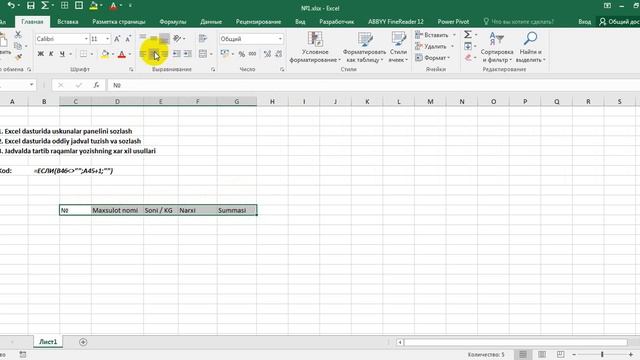
Task: Toggle bold Ж formatting
Action: [x=40, y=54]
